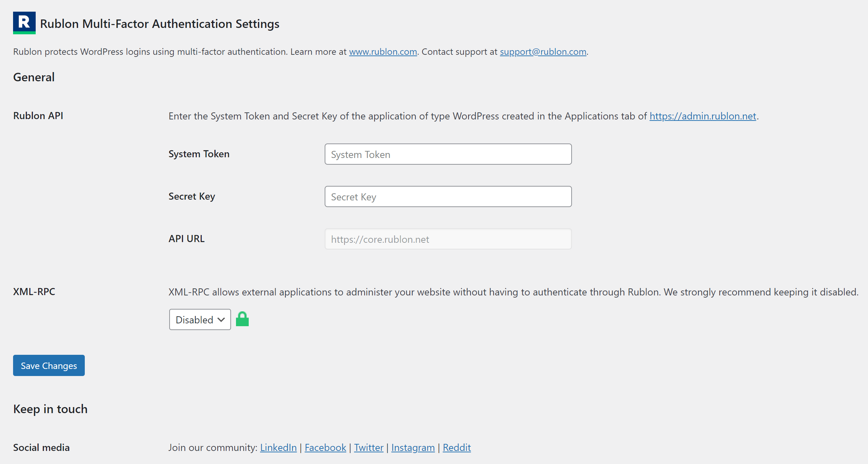Screen dimensions: 868x464
Task: Click the Rublon Multi-Factor Authentication Settings title
Action: [x=160, y=24]
